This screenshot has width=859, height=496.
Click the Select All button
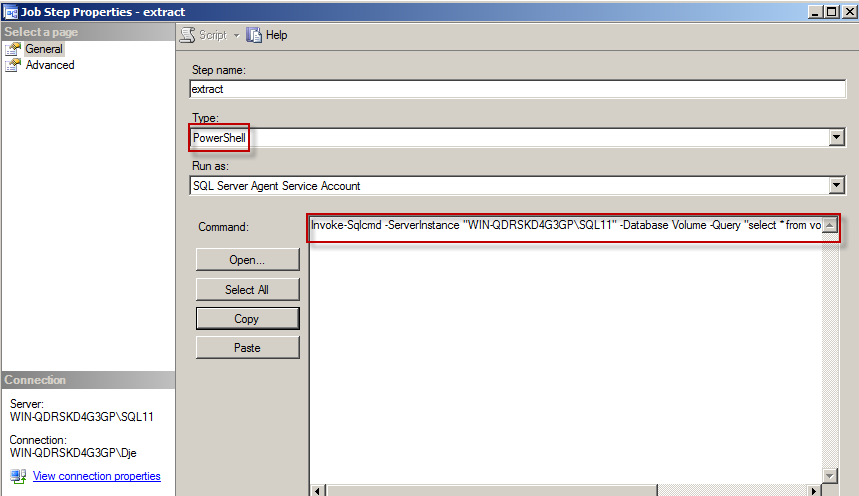point(247,289)
